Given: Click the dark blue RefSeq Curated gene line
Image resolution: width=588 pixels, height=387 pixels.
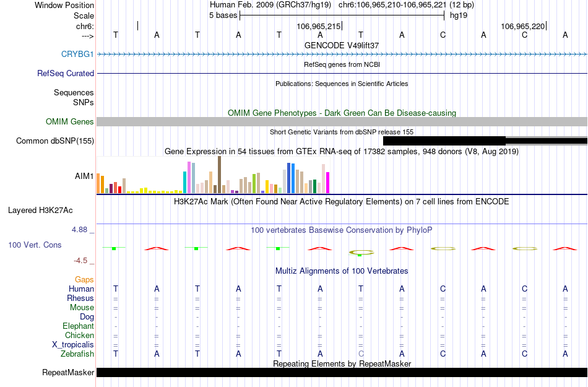Looking at the screenshot, I should [x=342, y=73].
